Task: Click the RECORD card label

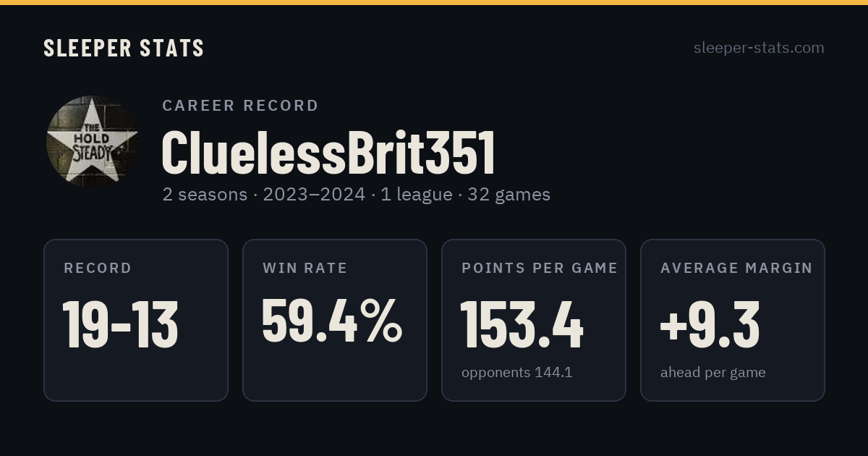Action: pos(98,269)
